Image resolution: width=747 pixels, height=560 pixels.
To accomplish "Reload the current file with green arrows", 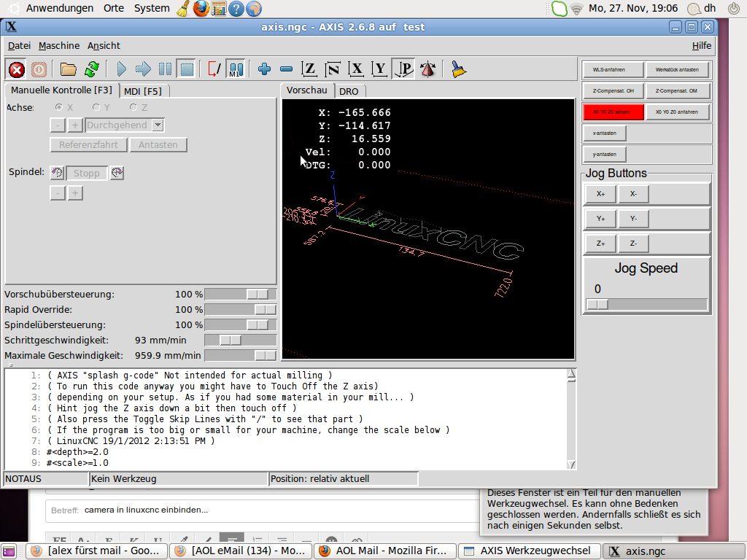I will [x=91, y=69].
